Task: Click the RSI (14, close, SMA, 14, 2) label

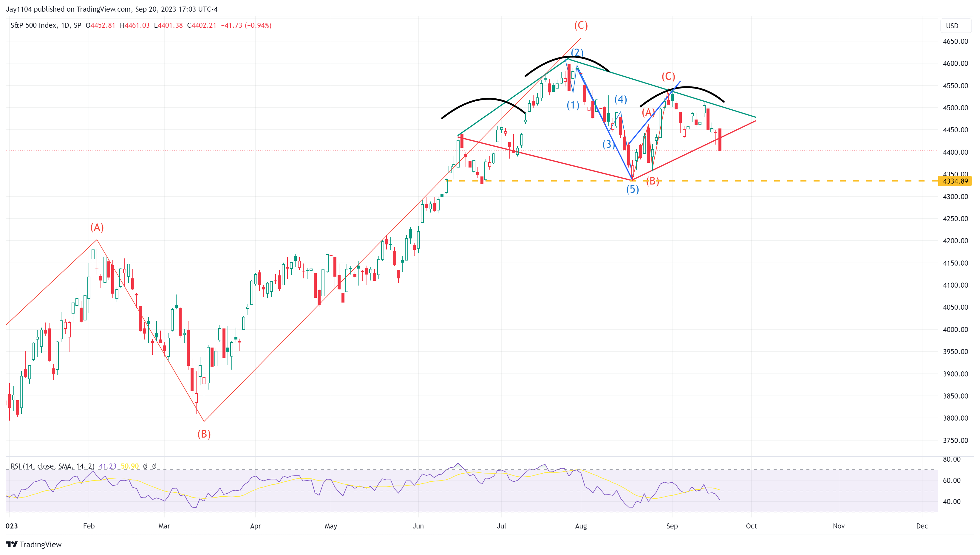Action: [52, 466]
